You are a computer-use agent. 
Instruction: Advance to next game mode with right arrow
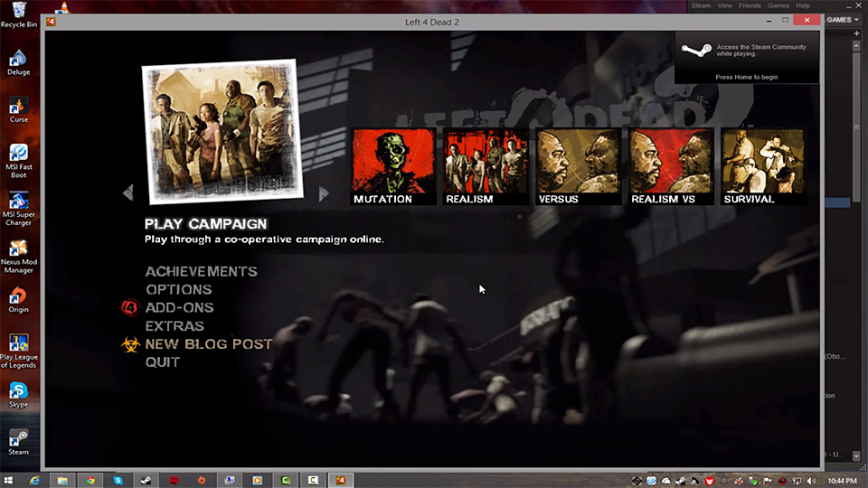325,193
